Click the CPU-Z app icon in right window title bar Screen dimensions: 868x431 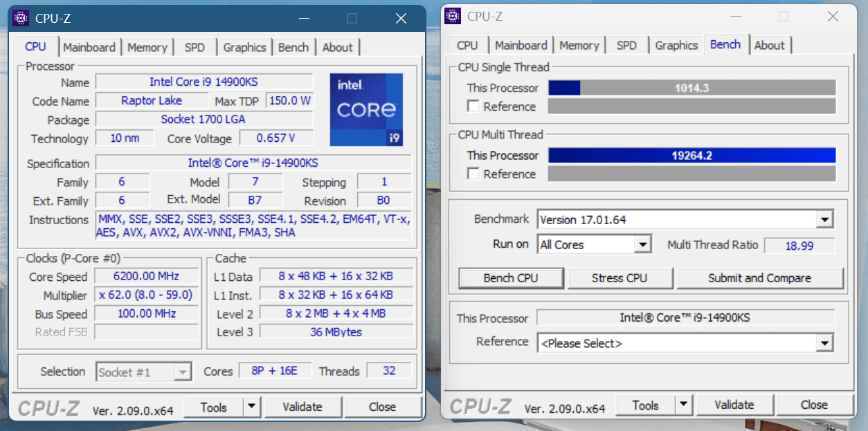pos(453,15)
